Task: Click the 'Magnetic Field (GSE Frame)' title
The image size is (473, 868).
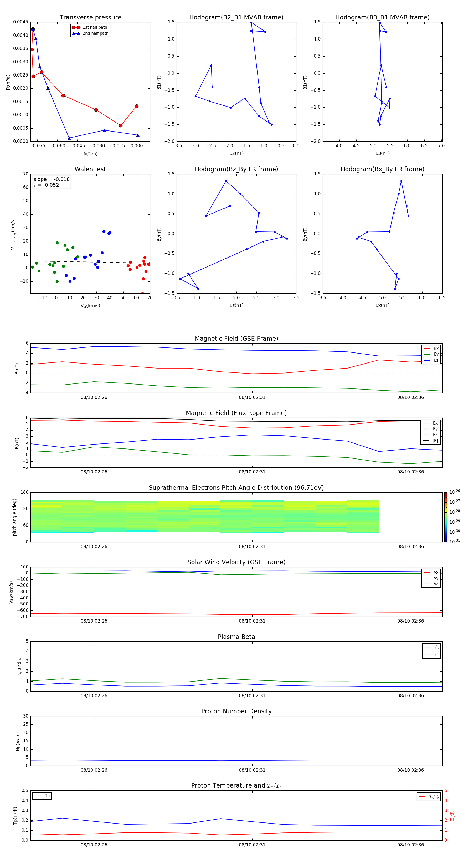Action: pyautogui.click(x=236, y=339)
